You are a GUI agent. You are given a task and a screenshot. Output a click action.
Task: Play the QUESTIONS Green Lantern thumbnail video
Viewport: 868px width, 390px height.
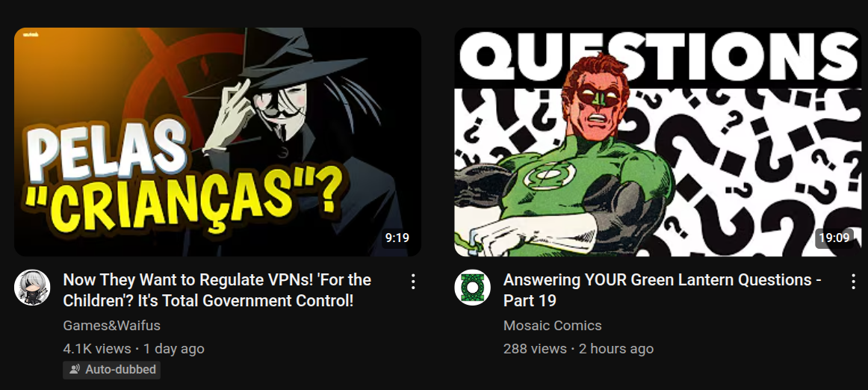pos(657,142)
